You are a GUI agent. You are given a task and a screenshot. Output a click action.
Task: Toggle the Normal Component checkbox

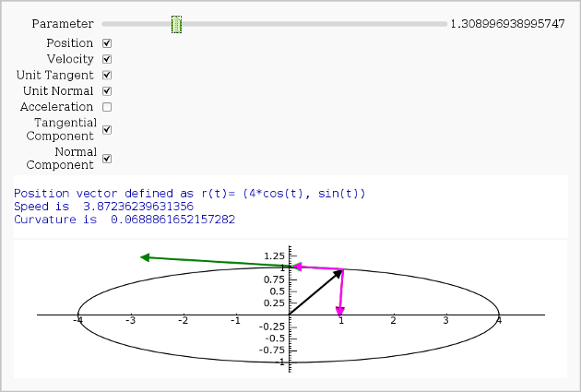(107, 159)
